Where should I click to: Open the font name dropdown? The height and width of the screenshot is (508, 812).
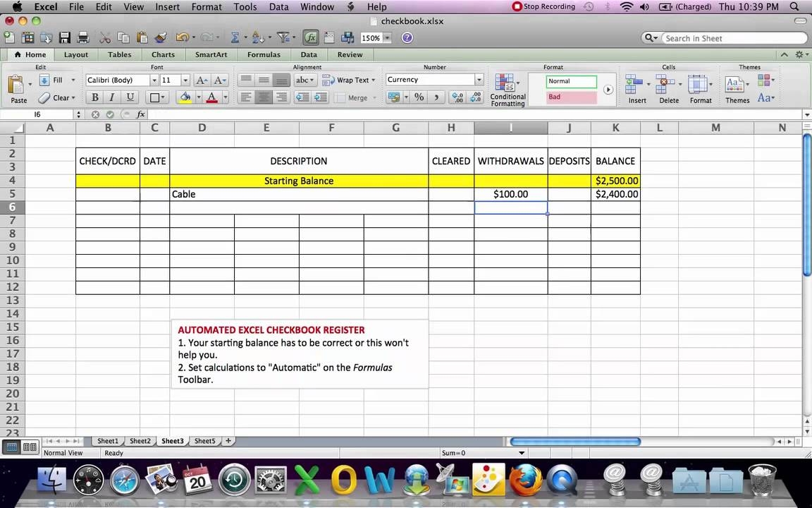(x=154, y=80)
